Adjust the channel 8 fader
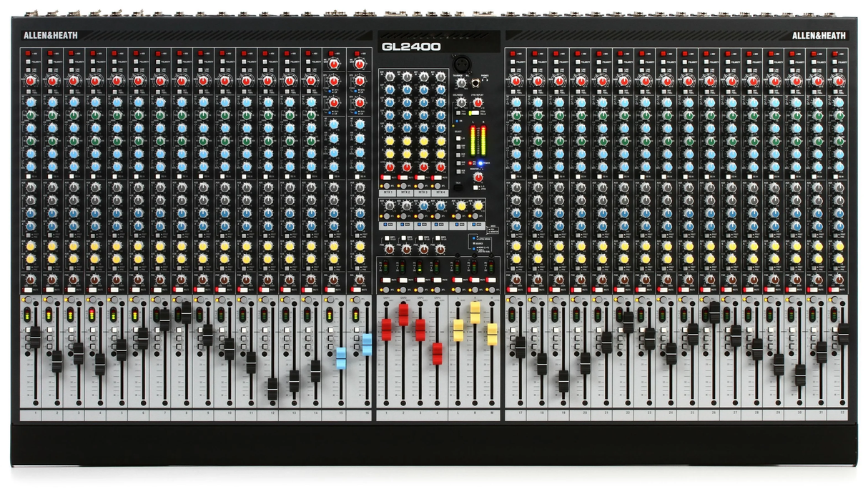Viewport: 868px width, 497px height. pyautogui.click(x=186, y=313)
